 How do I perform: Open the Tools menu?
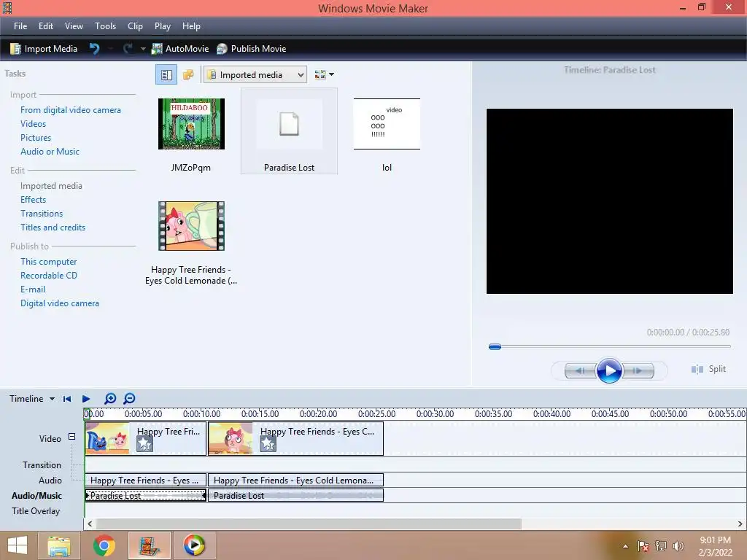(x=105, y=26)
